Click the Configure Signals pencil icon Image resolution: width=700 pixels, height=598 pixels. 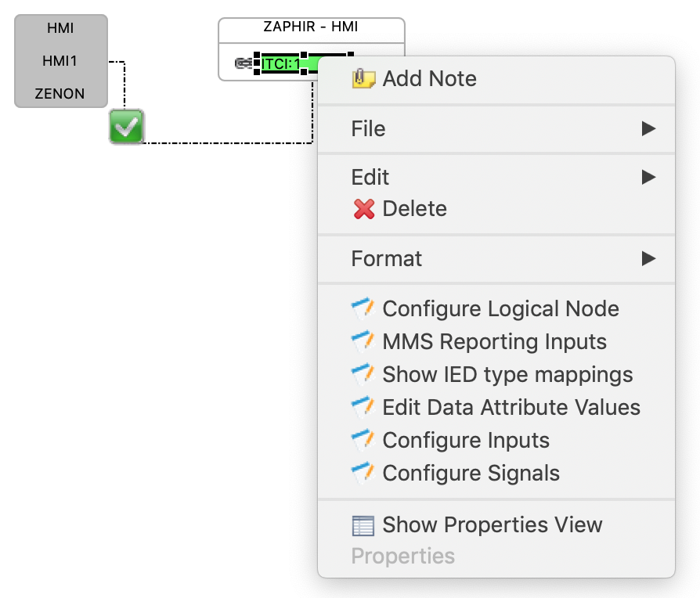[363, 474]
